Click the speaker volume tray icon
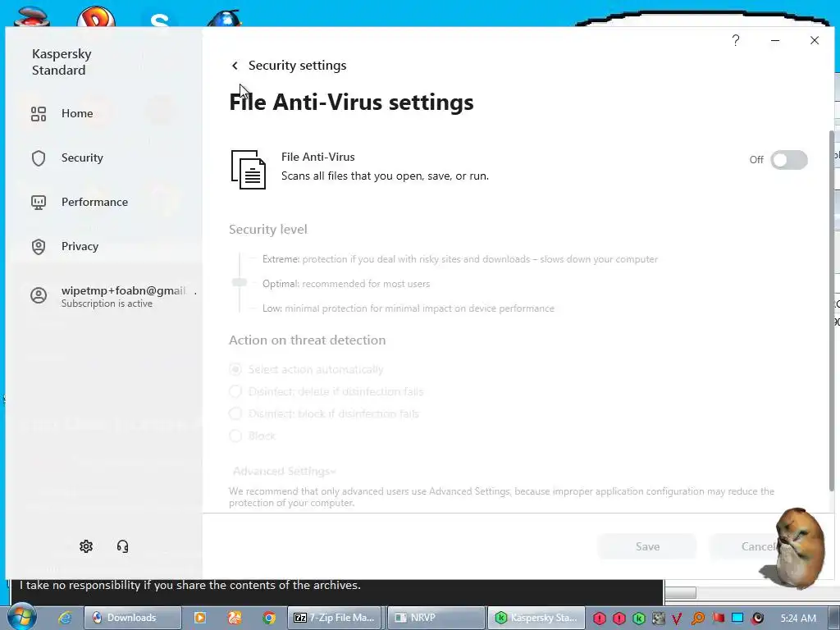Viewport: 840px width, 630px height. pos(757,619)
